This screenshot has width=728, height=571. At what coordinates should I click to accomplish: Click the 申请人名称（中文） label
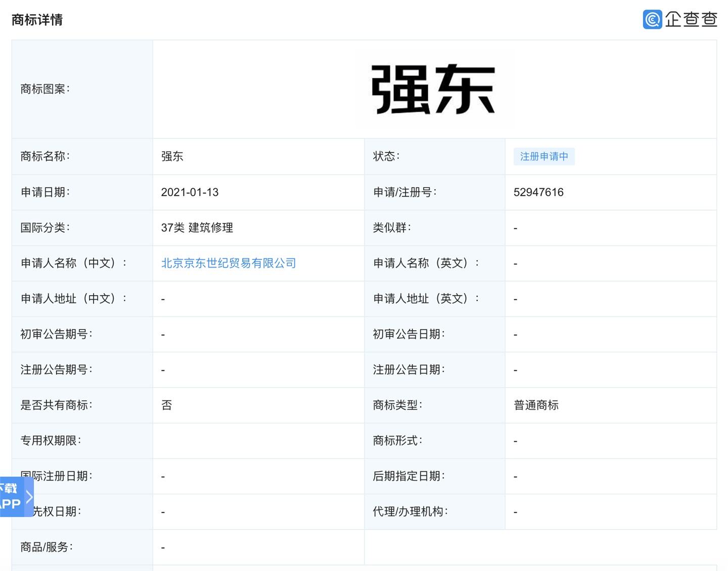click(x=74, y=263)
